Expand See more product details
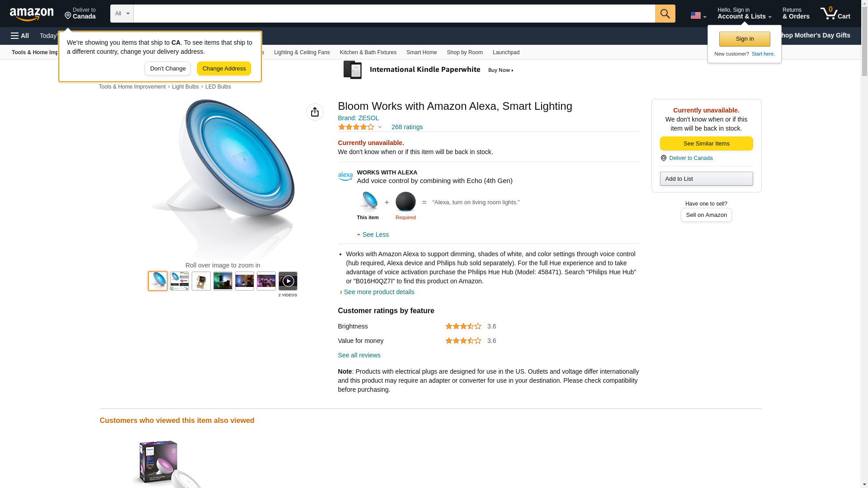The image size is (868, 488). pyautogui.click(x=378, y=292)
